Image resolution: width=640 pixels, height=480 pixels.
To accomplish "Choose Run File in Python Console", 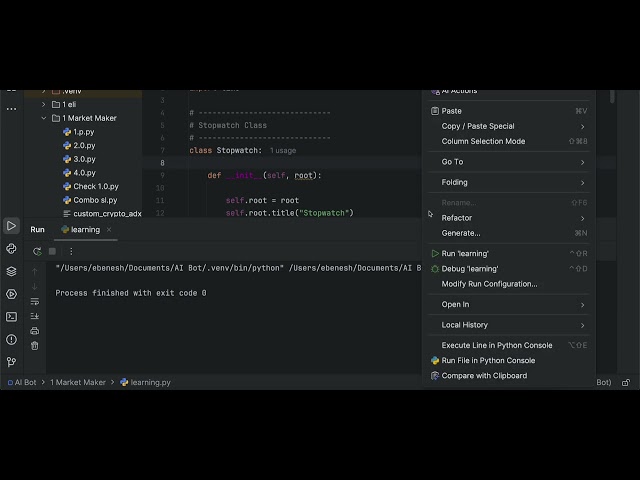I will (x=509, y=360).
